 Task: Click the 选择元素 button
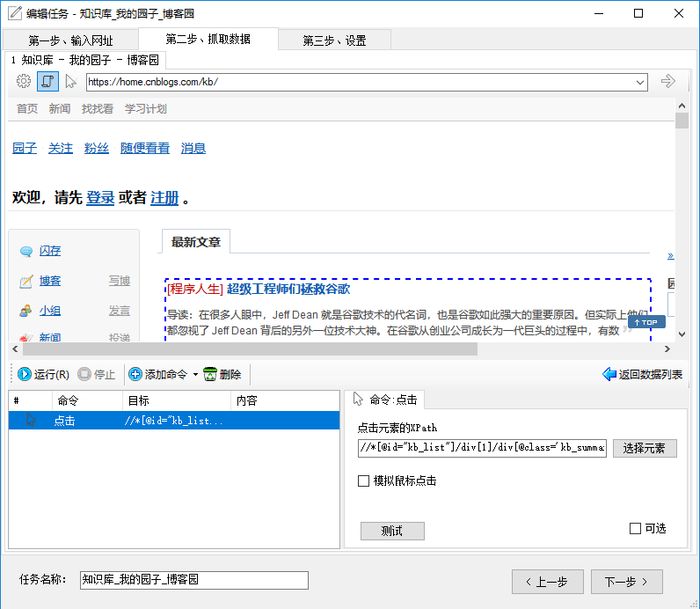click(645, 448)
